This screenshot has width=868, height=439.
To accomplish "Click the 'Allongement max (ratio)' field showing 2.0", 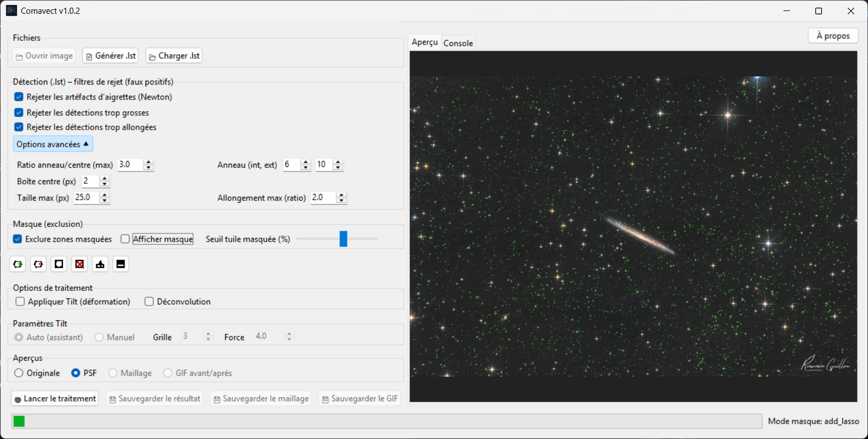I will pos(323,197).
